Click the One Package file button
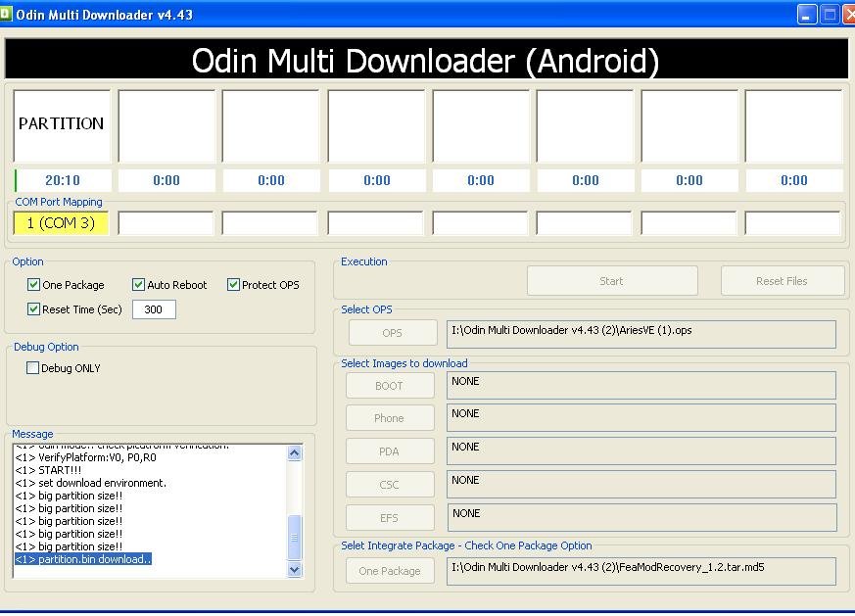 click(390, 571)
